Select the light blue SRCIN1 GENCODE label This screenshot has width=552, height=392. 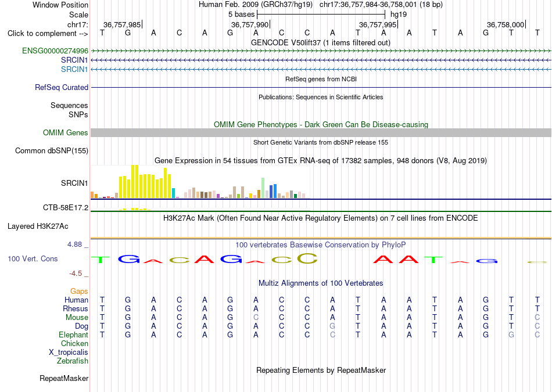point(74,69)
